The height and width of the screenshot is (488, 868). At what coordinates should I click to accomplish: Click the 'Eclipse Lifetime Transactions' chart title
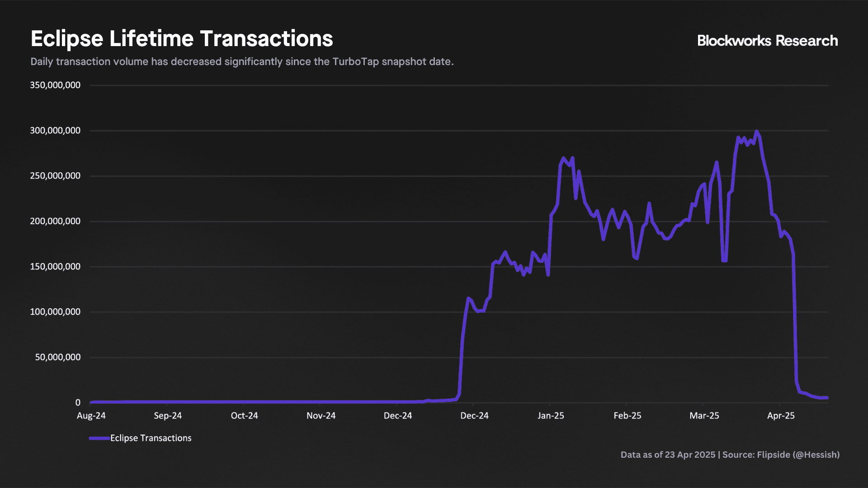(x=182, y=39)
